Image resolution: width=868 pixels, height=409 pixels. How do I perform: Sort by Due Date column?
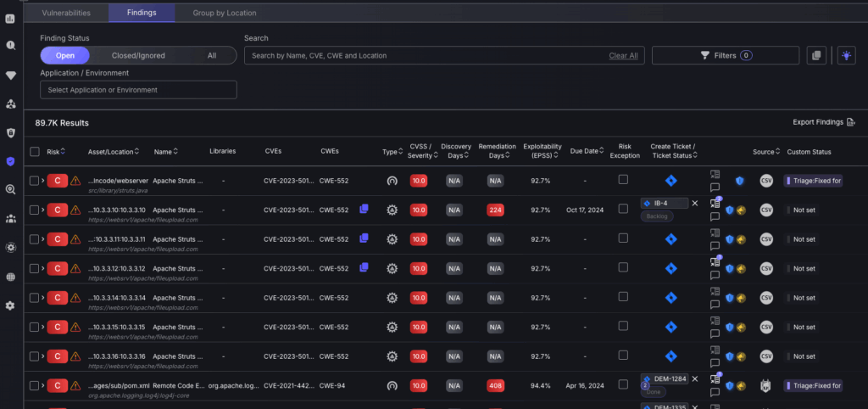tap(587, 151)
